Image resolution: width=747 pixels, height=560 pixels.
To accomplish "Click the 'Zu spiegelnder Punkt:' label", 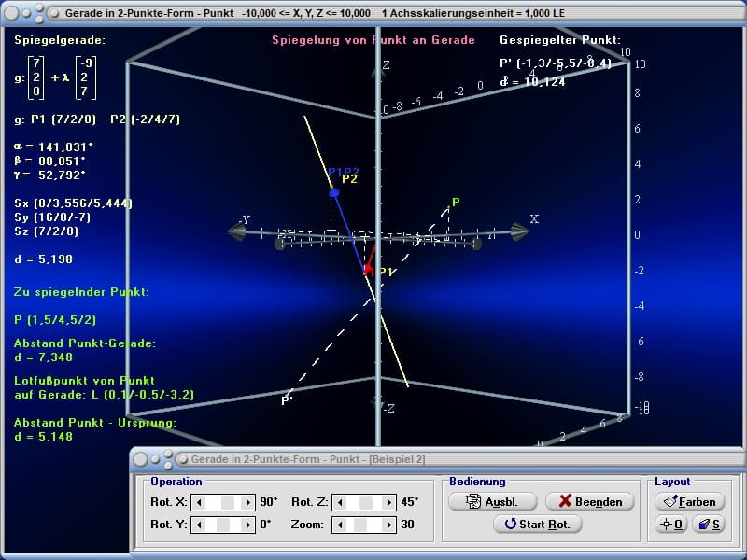I will pyautogui.click(x=81, y=292).
